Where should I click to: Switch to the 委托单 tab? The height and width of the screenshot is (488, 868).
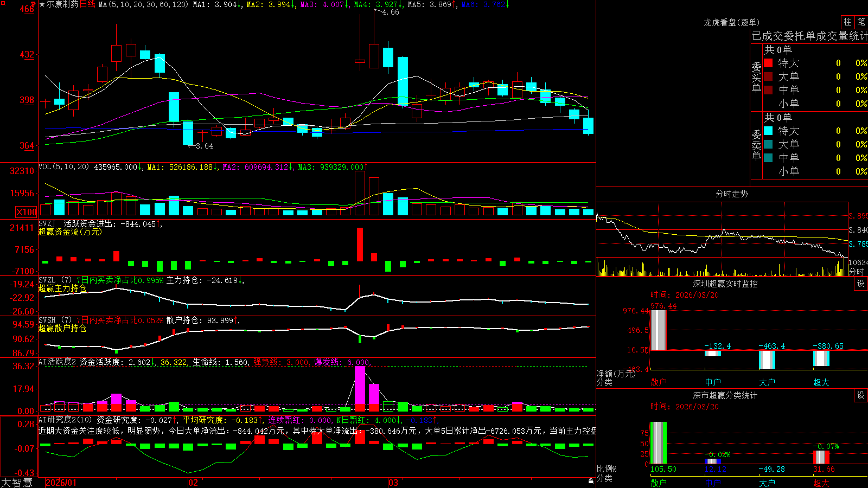click(800, 36)
